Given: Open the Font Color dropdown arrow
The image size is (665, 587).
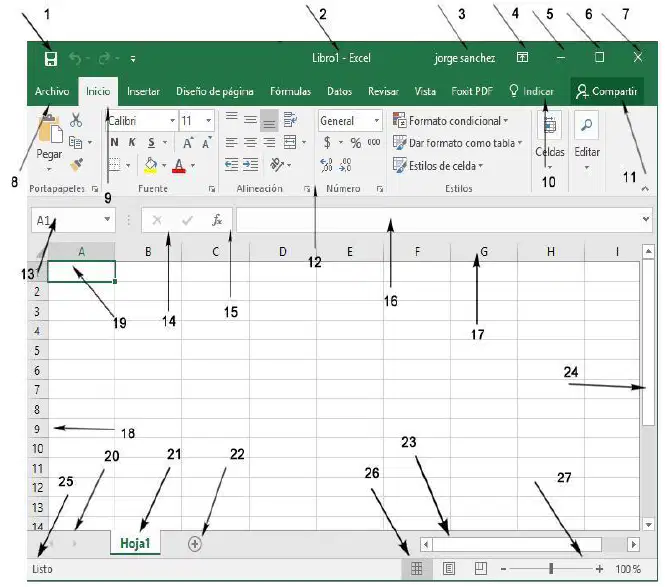Looking at the screenshot, I should tap(193, 165).
